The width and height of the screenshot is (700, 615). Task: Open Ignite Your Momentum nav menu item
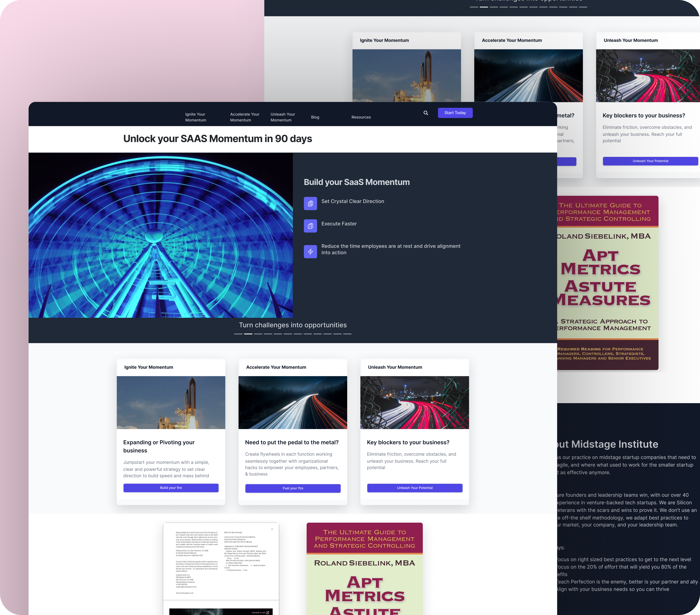tap(196, 117)
